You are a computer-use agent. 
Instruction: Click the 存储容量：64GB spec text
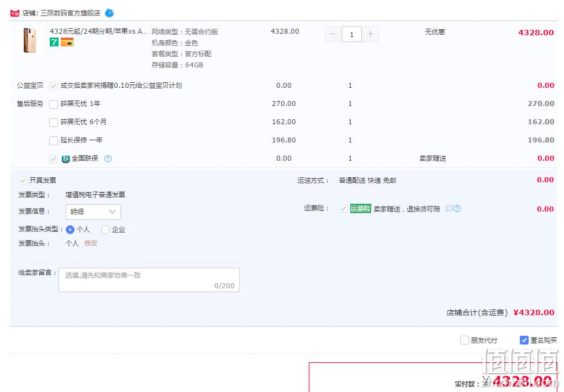177,65
